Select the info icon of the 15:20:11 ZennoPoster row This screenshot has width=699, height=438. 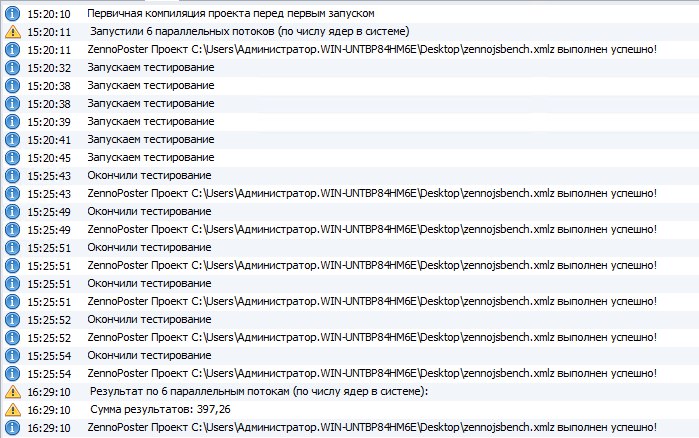click(x=12, y=49)
